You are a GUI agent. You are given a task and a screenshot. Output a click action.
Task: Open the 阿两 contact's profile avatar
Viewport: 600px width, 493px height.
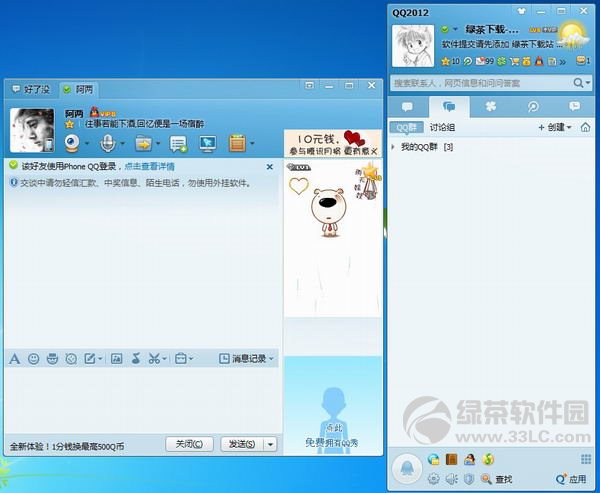coord(32,130)
